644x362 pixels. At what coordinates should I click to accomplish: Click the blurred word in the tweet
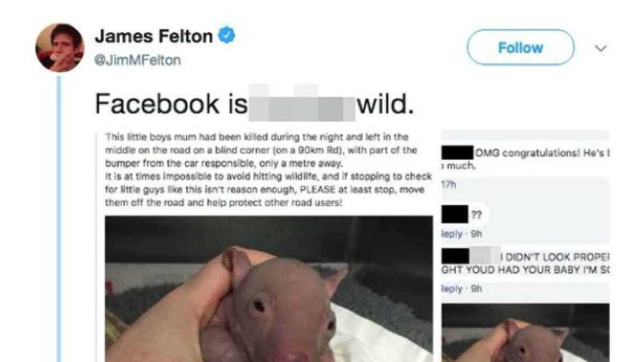point(302,104)
